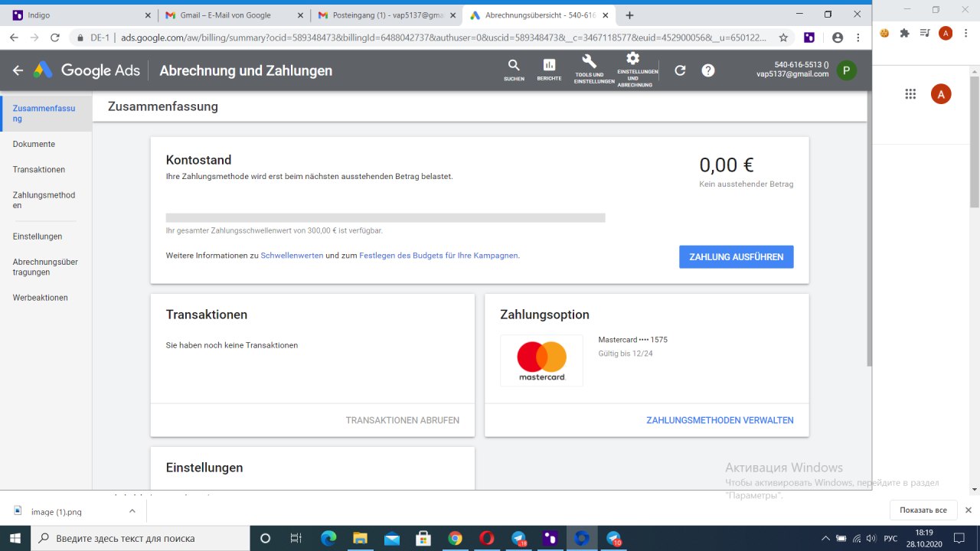Click the Windows Start button
980x551 pixels.
(x=15, y=538)
